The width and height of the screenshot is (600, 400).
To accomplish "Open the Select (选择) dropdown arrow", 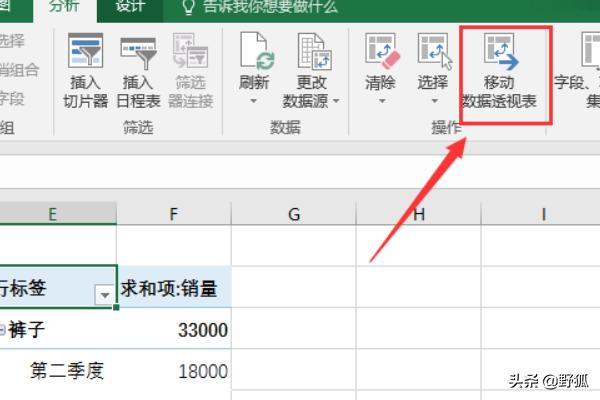I will pos(434,101).
